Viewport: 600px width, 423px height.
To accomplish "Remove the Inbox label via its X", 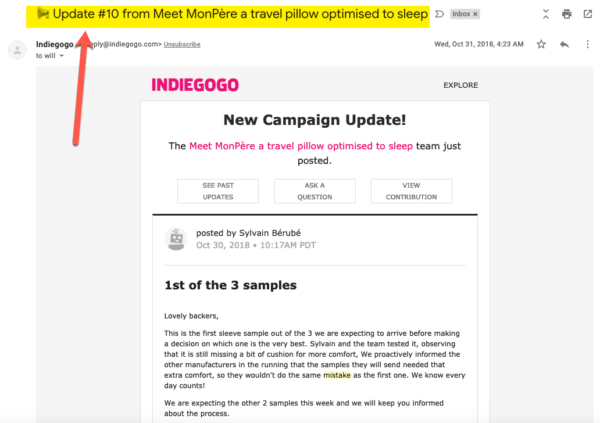I will (476, 14).
